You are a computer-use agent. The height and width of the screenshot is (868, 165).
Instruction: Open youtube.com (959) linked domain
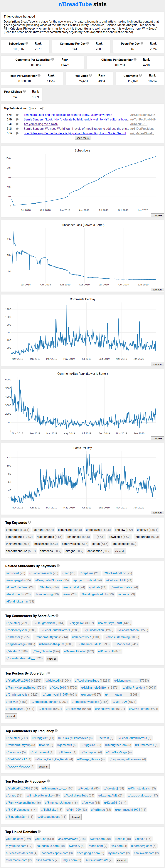14,839
